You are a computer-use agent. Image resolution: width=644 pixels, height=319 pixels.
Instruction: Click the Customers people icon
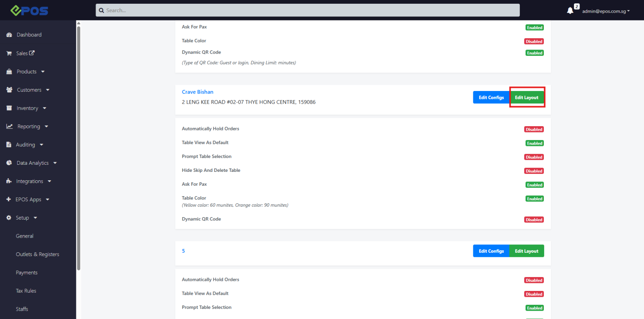[9, 90]
